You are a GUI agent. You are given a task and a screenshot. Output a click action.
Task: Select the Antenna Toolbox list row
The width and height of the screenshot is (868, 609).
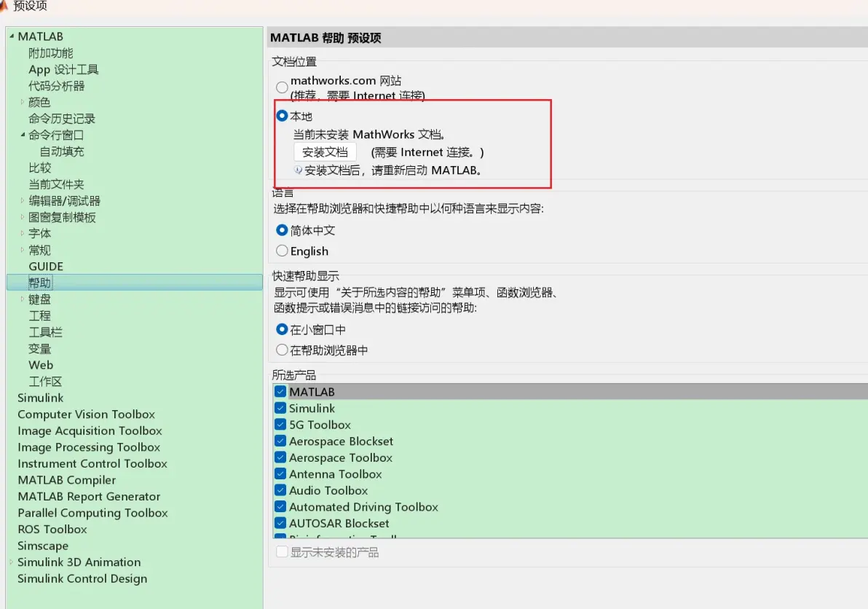coord(570,474)
